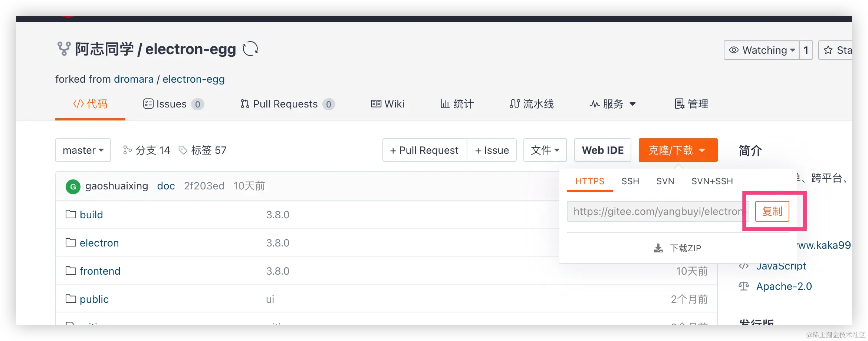Click the 3.8.0 message in build row
This screenshot has width=868, height=341.
click(x=278, y=215)
